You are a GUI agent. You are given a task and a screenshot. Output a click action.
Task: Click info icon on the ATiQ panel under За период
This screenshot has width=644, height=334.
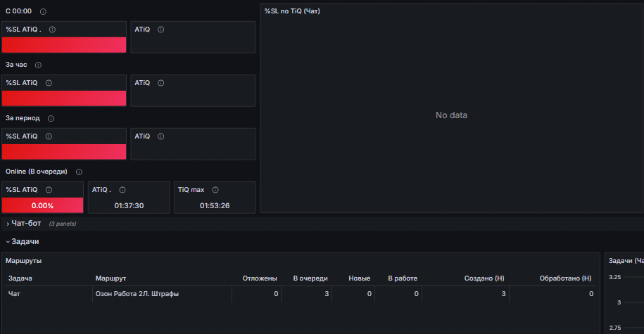(x=161, y=136)
